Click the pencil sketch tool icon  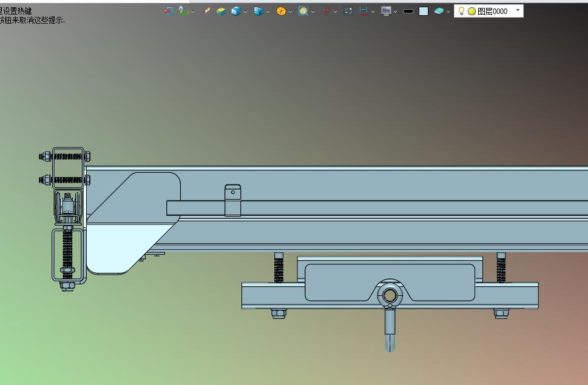tap(207, 11)
